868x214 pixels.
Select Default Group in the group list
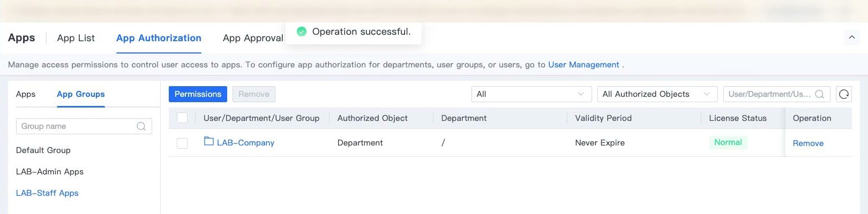[x=43, y=150]
